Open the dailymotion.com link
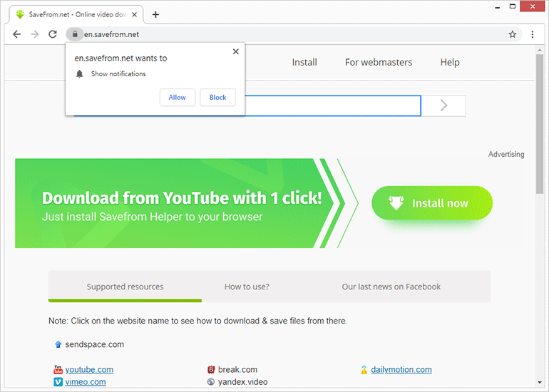This screenshot has height=392, width=549. tap(401, 370)
